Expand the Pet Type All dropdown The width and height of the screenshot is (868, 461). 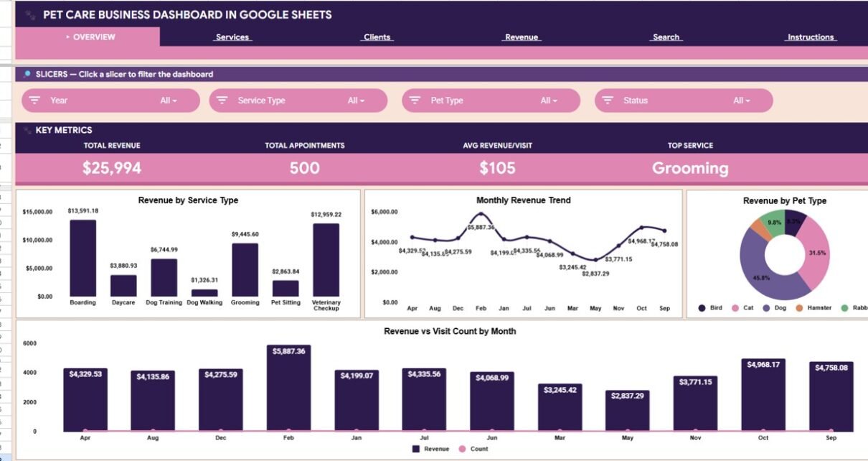(x=549, y=101)
